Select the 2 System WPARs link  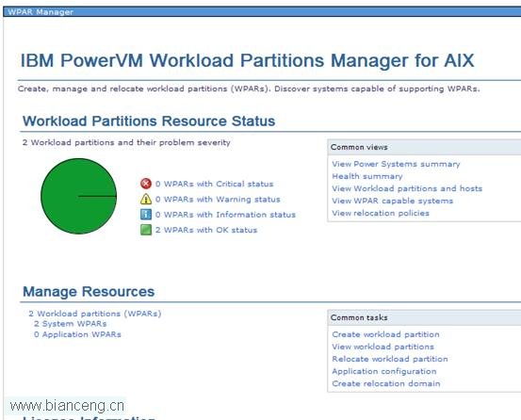point(70,324)
